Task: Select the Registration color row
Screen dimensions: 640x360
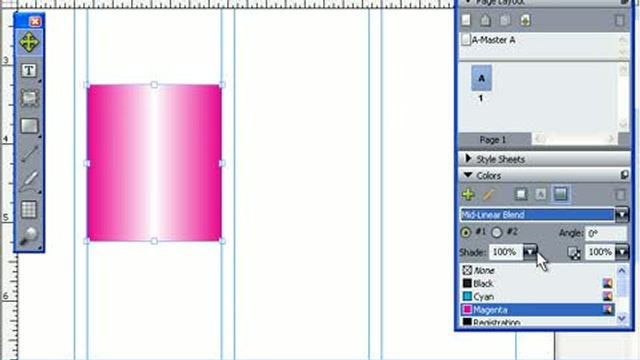Action: (537, 322)
